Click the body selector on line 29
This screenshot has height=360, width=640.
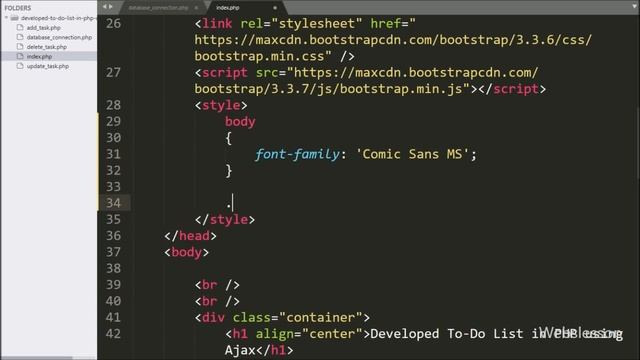click(240, 122)
